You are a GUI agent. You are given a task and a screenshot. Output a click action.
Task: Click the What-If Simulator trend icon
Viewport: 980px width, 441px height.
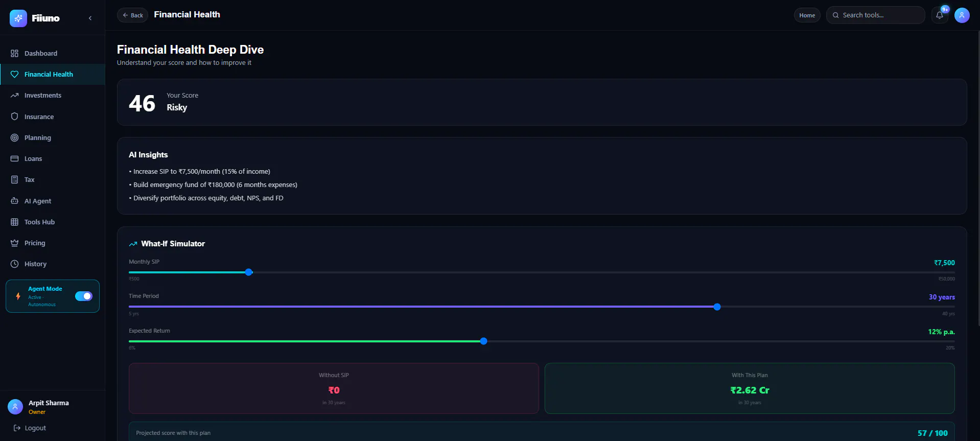click(133, 244)
